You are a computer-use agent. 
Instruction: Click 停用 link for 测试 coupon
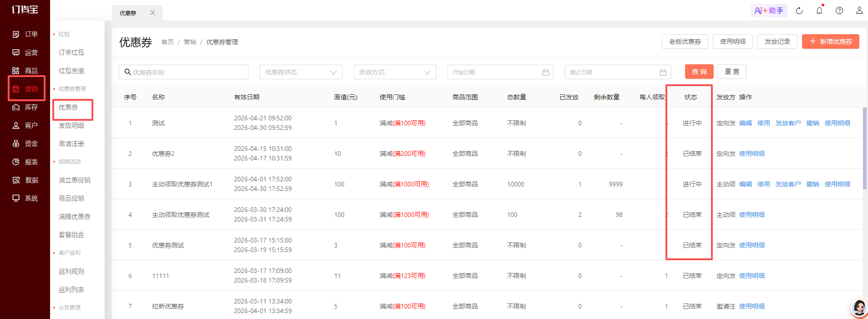click(764, 123)
